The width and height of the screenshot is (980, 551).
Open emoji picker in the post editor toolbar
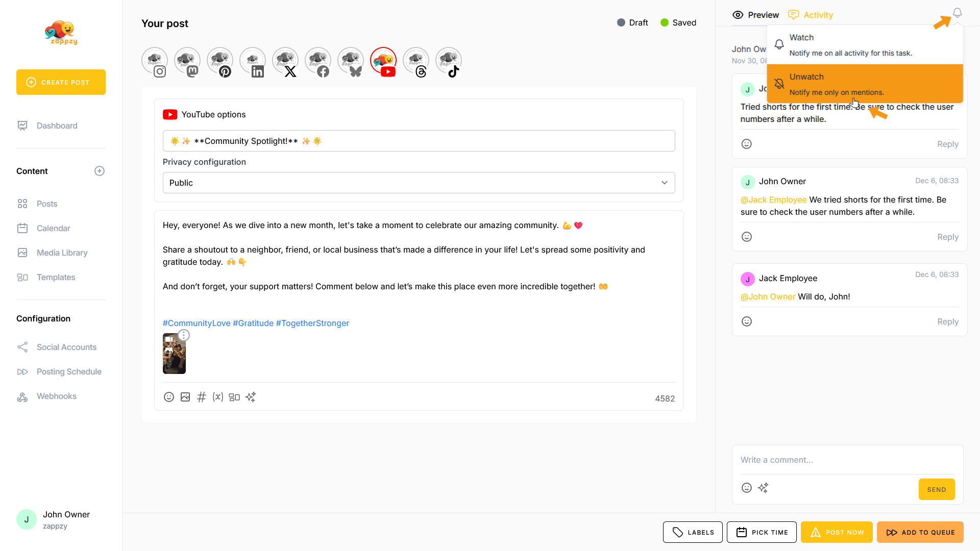pos(169,397)
